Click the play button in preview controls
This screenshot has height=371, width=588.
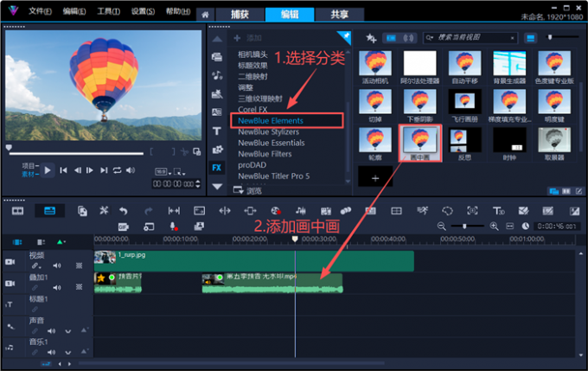pos(48,170)
